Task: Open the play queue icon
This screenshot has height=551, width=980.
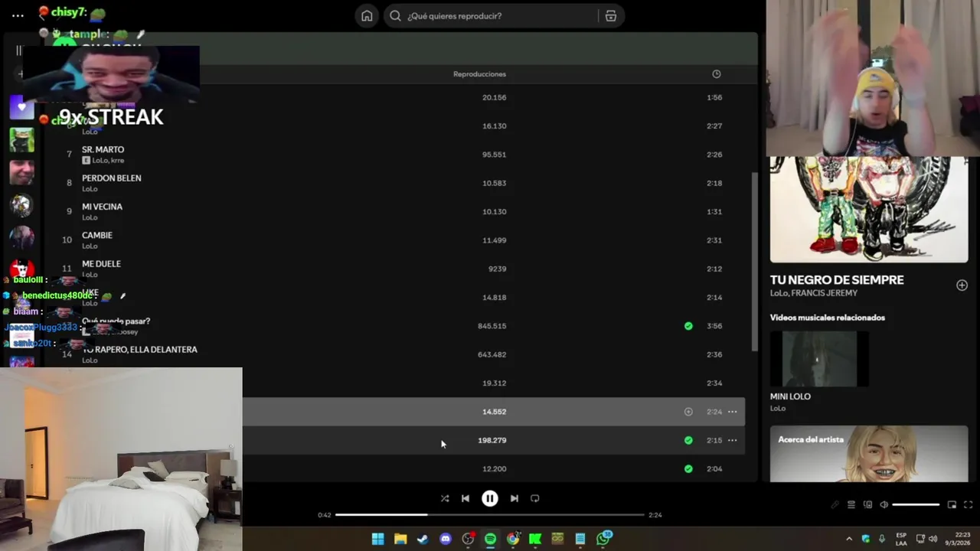Action: click(851, 505)
